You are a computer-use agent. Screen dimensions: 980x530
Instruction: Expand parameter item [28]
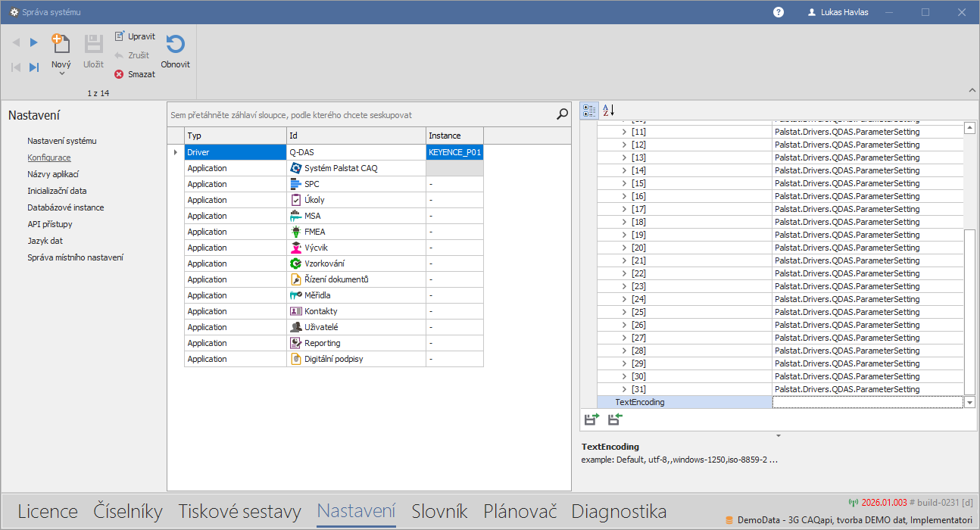[624, 351]
